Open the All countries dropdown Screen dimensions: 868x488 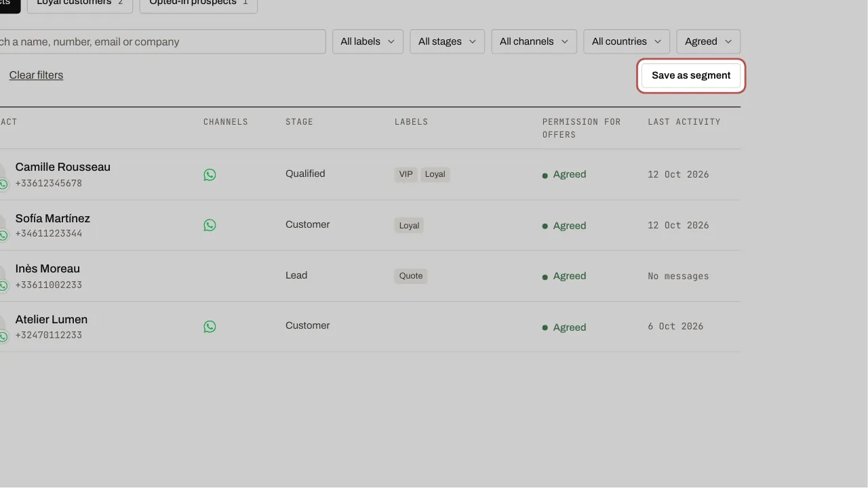pos(627,41)
